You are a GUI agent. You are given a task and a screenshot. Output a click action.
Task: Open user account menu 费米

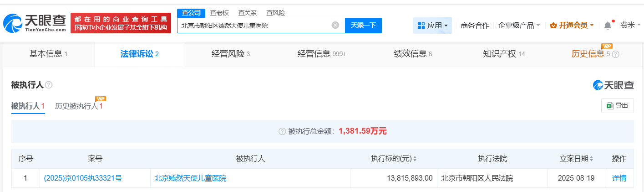coord(629,25)
